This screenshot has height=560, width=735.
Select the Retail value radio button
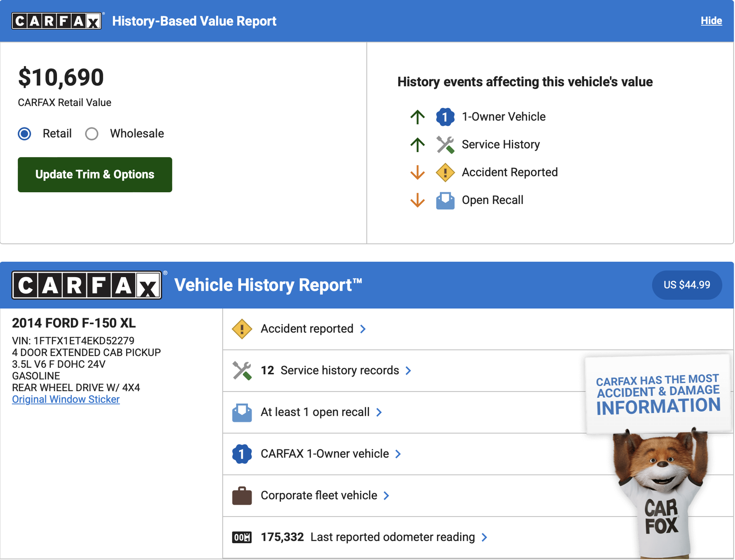pyautogui.click(x=25, y=134)
